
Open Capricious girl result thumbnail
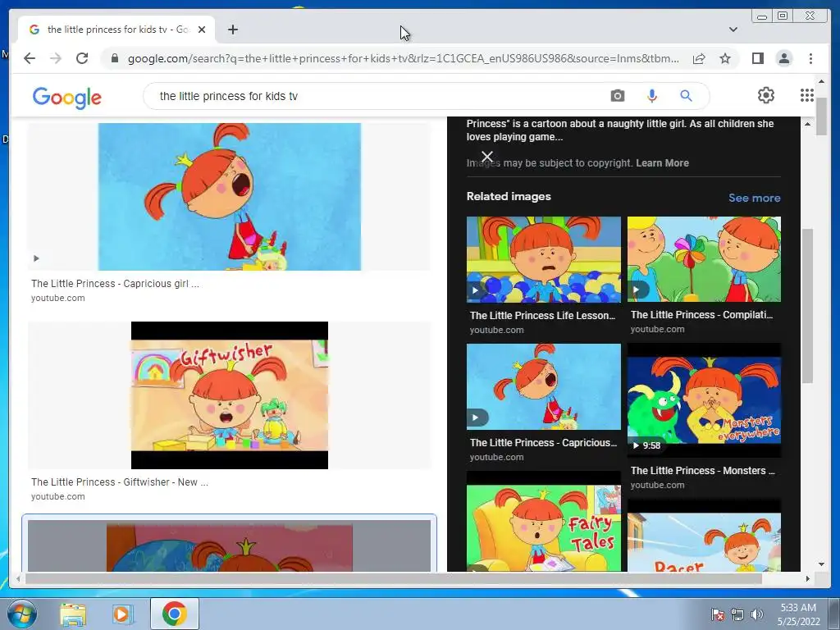click(x=230, y=197)
